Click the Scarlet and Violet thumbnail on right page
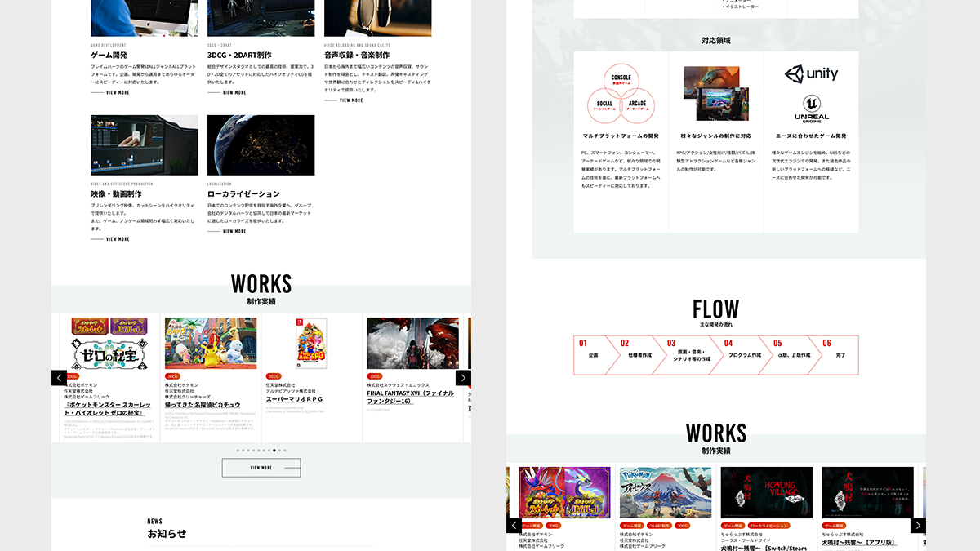Viewport: 980px width, 551px height. pos(564,492)
